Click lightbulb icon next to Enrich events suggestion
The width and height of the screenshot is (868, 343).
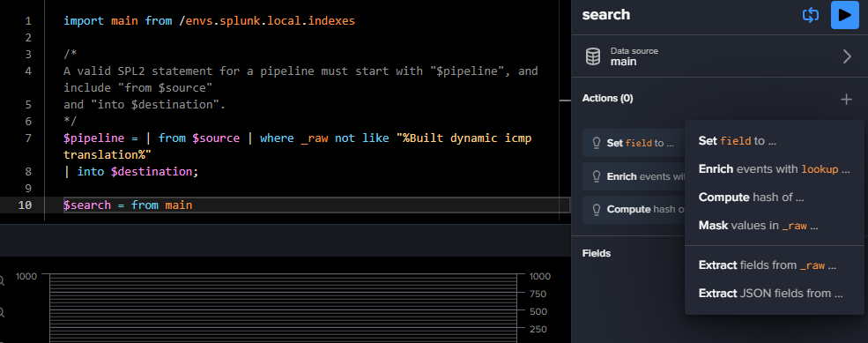(x=597, y=176)
